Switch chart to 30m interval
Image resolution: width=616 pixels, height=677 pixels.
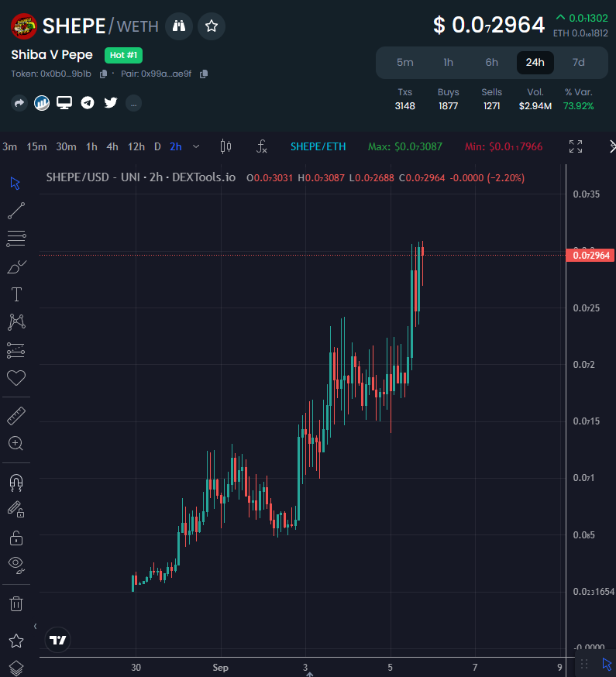click(x=66, y=147)
